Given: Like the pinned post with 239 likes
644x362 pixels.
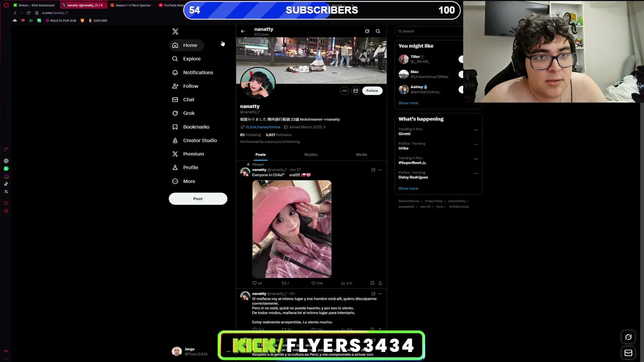Looking at the screenshot, I should coord(316,283).
